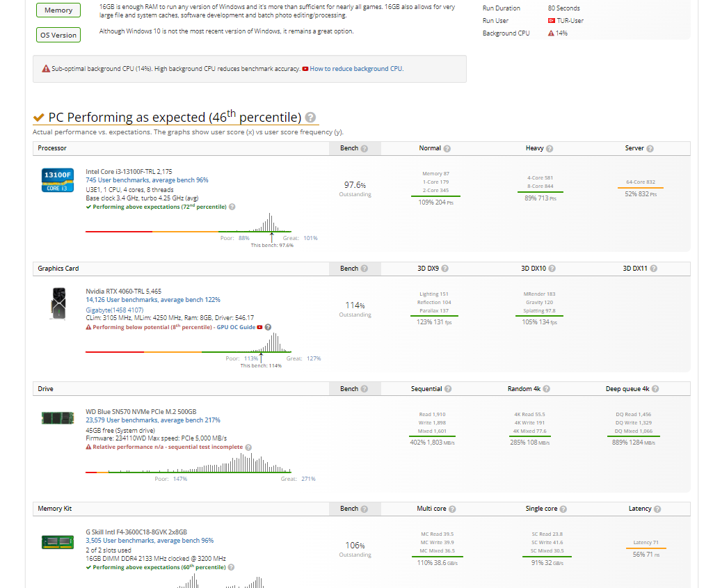Click the 52% 832 Pts Server result

641,193
